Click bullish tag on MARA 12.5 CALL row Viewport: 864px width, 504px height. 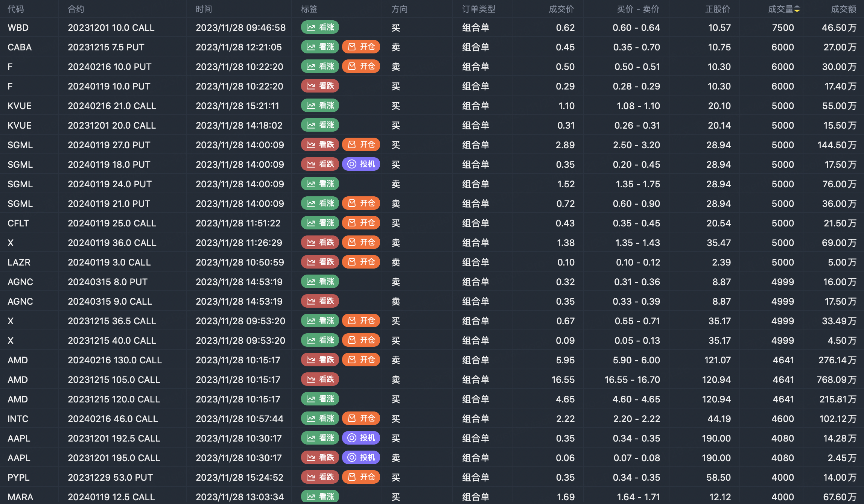pos(320,496)
